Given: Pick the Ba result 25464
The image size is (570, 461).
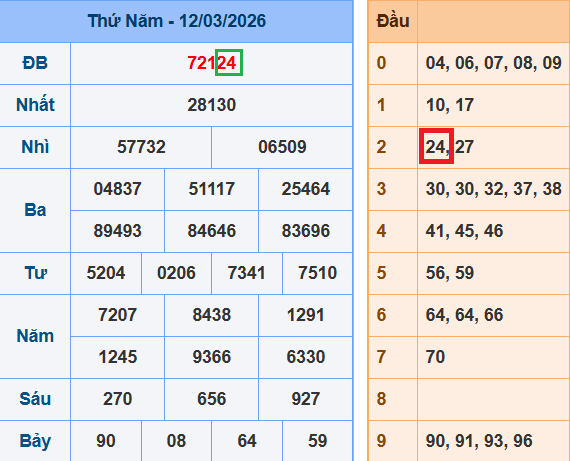Looking at the screenshot, I should pyautogui.click(x=306, y=189).
